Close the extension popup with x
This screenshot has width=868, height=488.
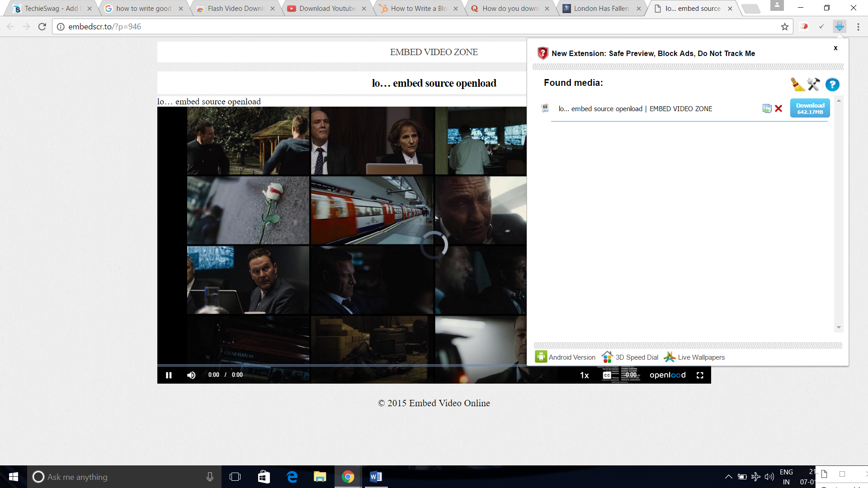(835, 48)
